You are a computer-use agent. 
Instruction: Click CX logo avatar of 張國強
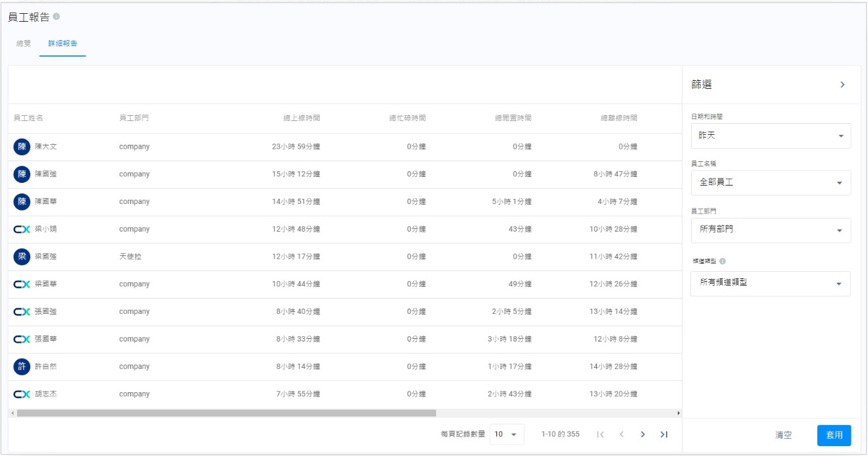click(x=22, y=312)
